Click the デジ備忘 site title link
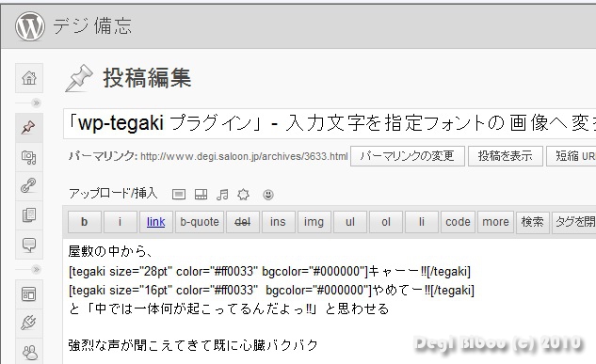The image size is (596, 364). point(92,26)
